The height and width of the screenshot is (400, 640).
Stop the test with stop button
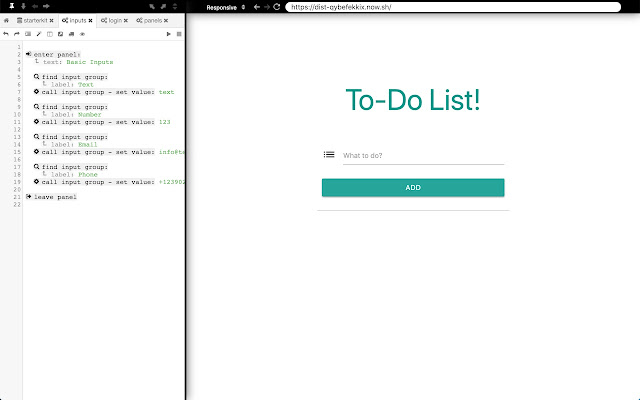[179, 34]
